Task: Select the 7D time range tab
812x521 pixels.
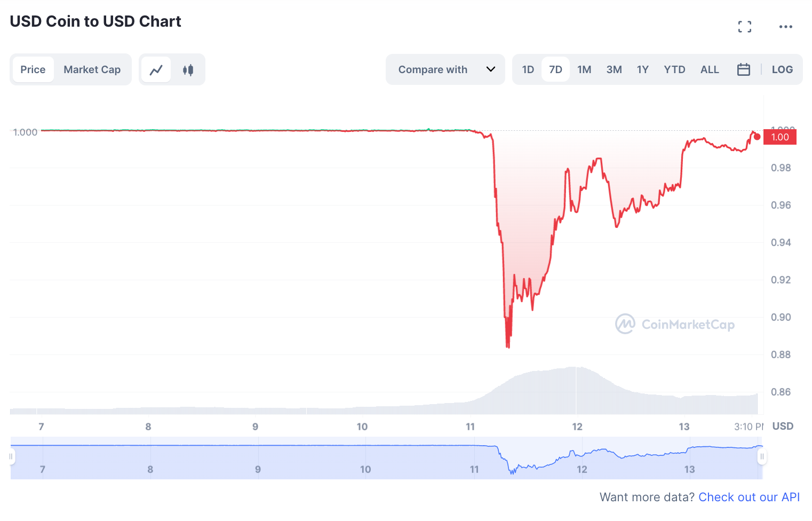Action: pyautogui.click(x=555, y=69)
